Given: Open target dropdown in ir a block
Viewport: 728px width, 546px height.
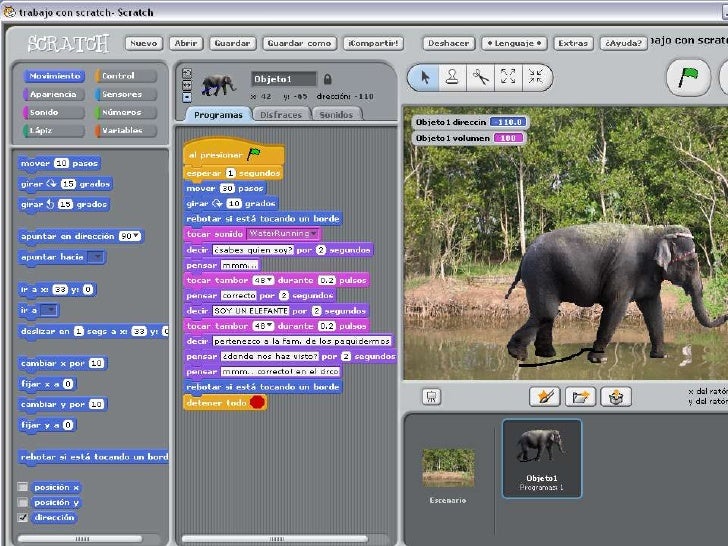Looking at the screenshot, I should pyautogui.click(x=49, y=310).
